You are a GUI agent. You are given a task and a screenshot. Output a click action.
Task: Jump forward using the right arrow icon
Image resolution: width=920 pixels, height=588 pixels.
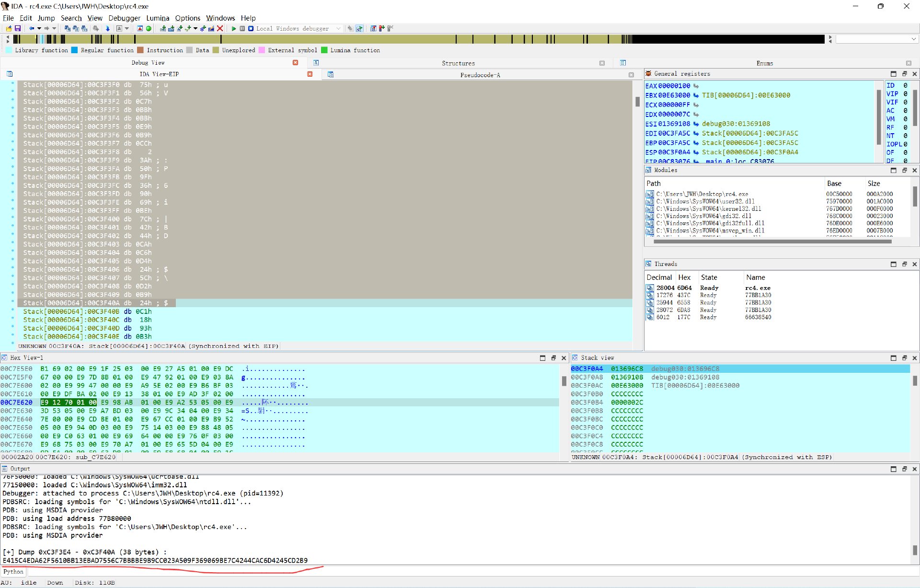click(x=46, y=29)
